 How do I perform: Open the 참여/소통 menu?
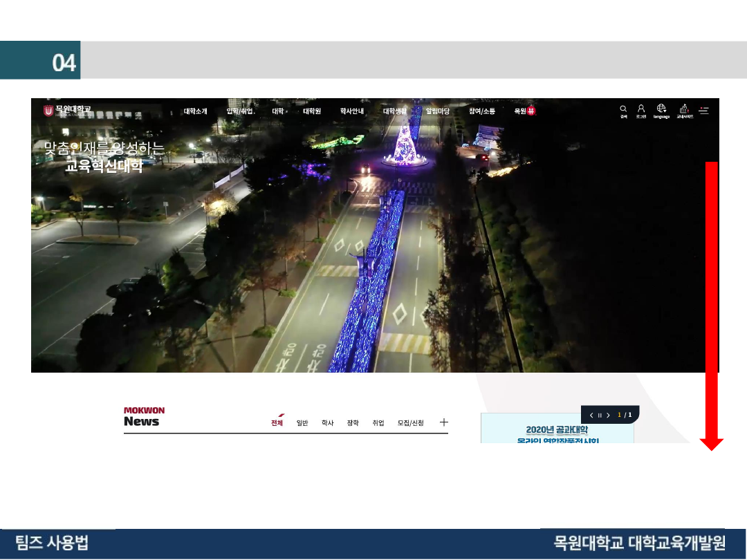pos(481,111)
